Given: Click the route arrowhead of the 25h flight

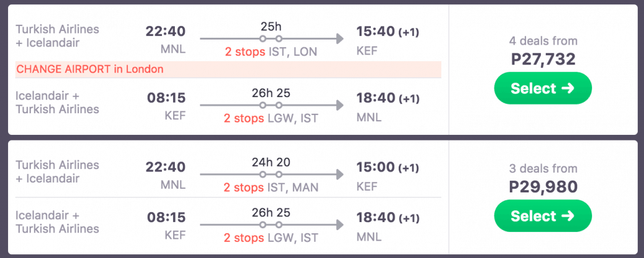Looking at the screenshot, I should pyautogui.click(x=339, y=39).
